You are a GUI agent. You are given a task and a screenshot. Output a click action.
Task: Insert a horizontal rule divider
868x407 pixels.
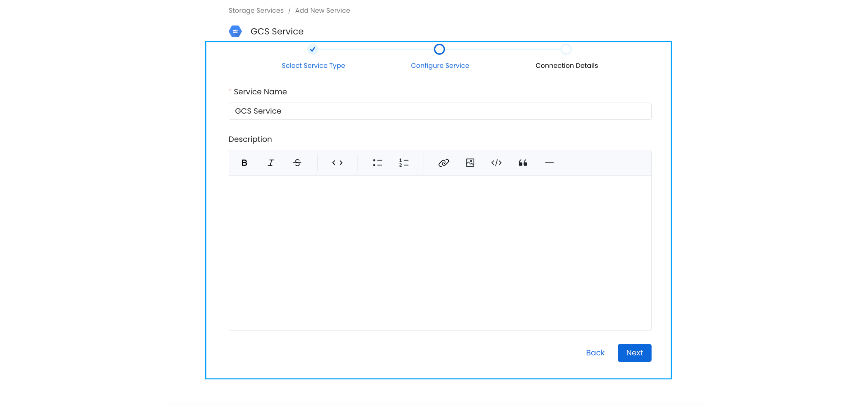(549, 163)
